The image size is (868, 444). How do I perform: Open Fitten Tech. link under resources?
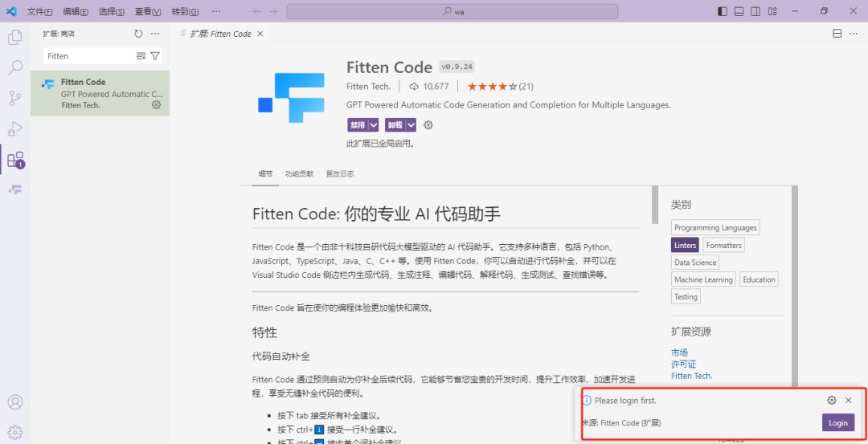(691, 376)
